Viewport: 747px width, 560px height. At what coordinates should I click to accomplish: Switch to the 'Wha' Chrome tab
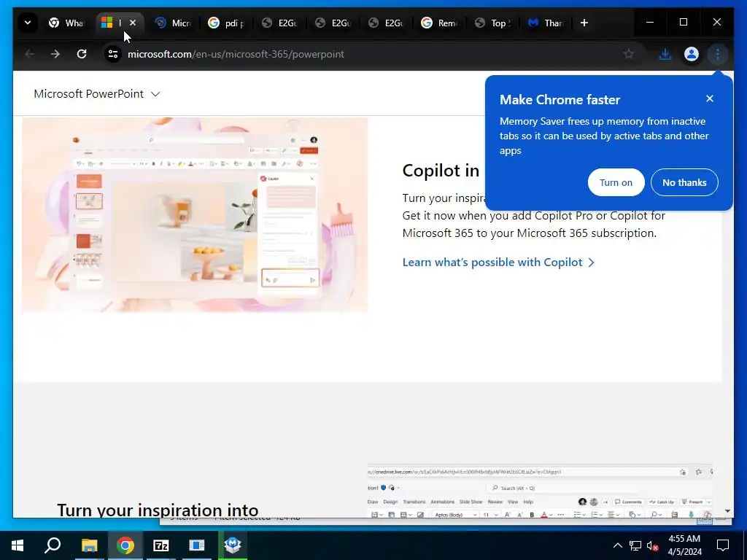[66, 23]
